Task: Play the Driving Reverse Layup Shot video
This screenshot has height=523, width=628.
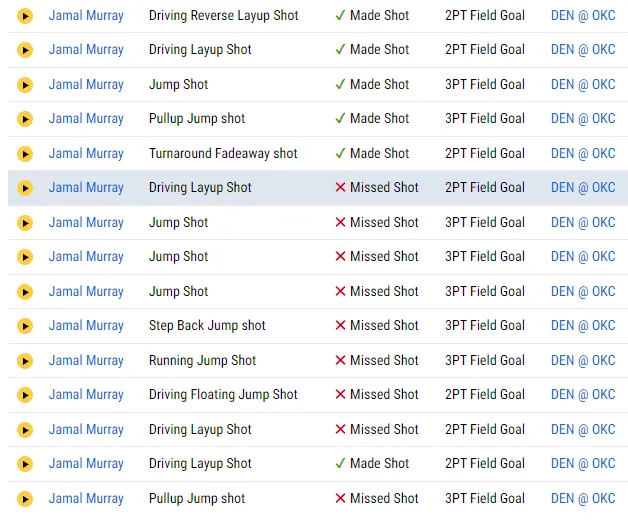Action: (25, 15)
